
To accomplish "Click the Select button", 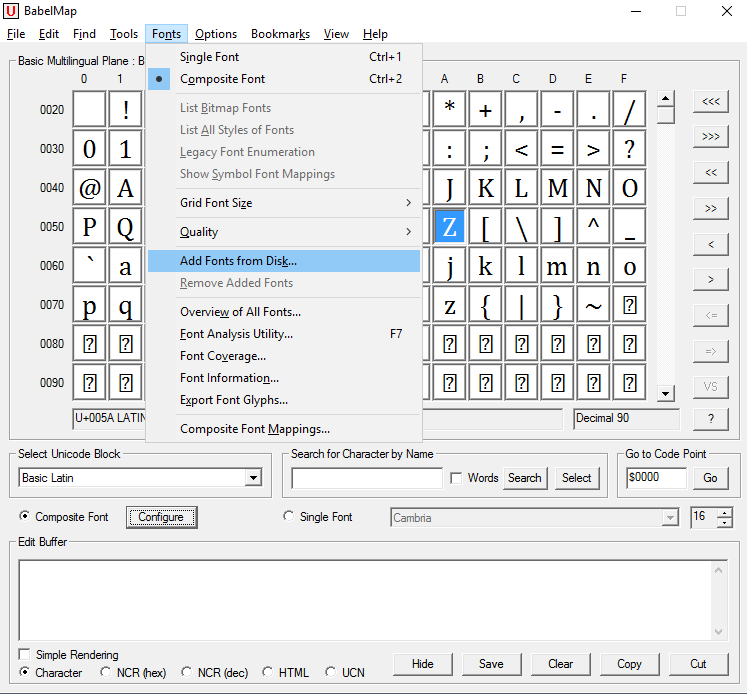I will [x=576, y=478].
